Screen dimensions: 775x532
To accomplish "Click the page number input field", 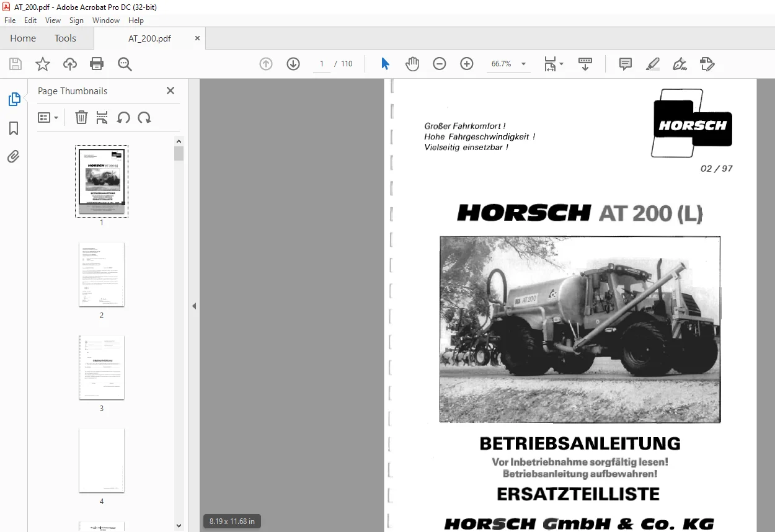I will click(322, 64).
